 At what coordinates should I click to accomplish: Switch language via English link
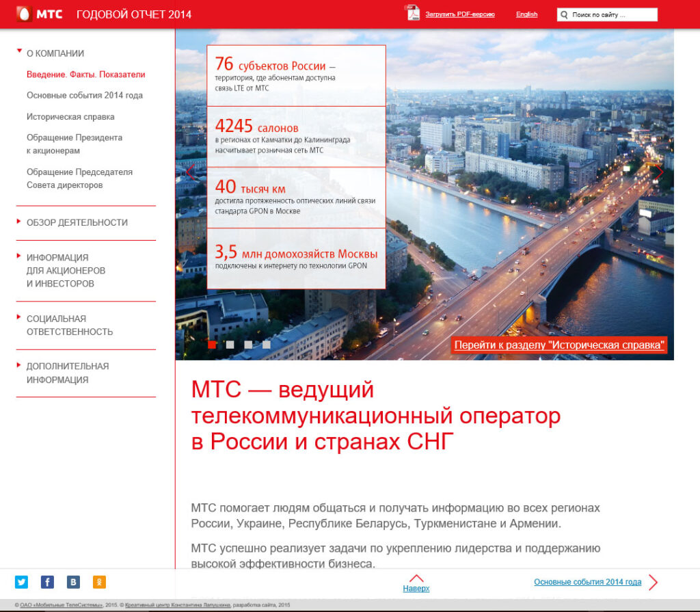(x=527, y=14)
